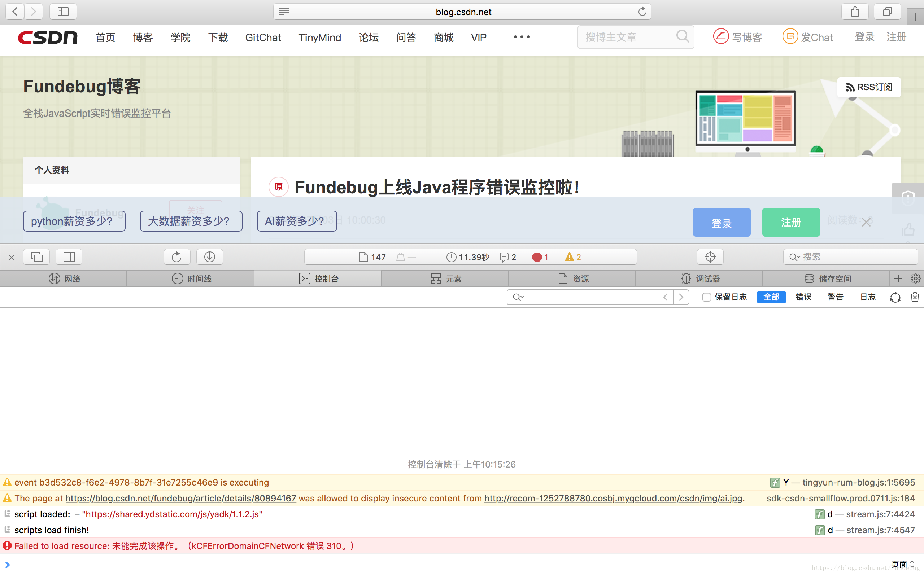This screenshot has width=924, height=575.
Task: Click the console reload-clear circular arrows icon
Action: pyautogui.click(x=895, y=297)
